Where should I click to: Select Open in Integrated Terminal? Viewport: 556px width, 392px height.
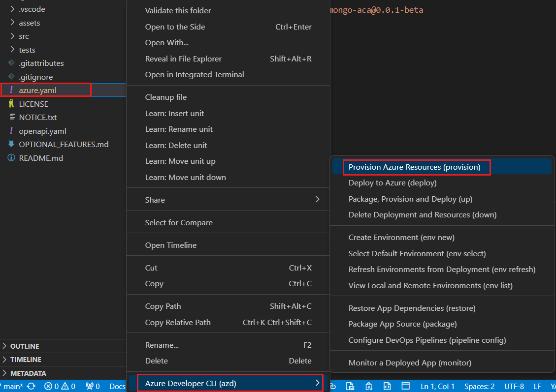pyautogui.click(x=228, y=75)
